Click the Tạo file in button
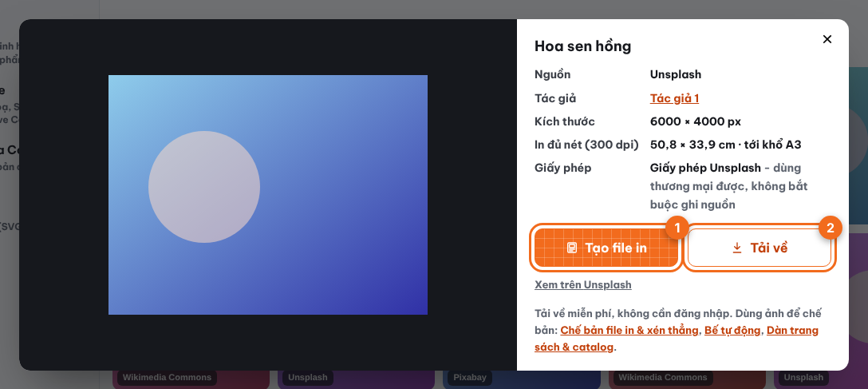This screenshot has height=389, width=868. click(x=606, y=248)
